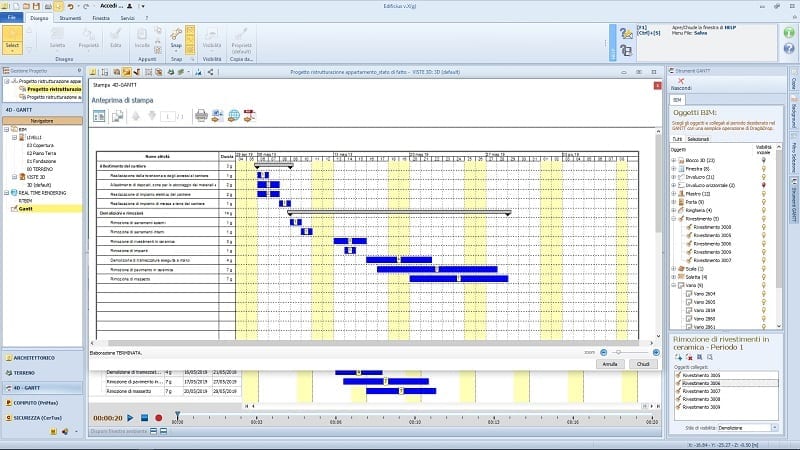
Task: Expand the Scale node in BIM tree
Action: tap(673, 269)
